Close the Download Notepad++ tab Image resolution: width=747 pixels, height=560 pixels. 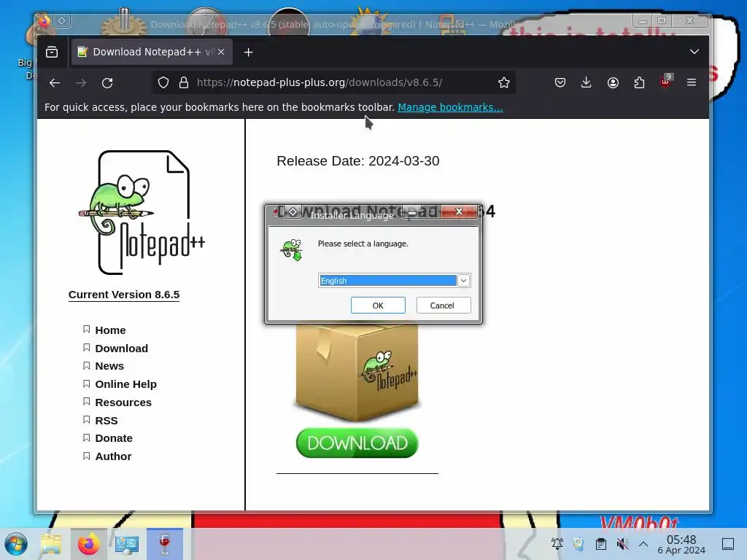pos(221,52)
